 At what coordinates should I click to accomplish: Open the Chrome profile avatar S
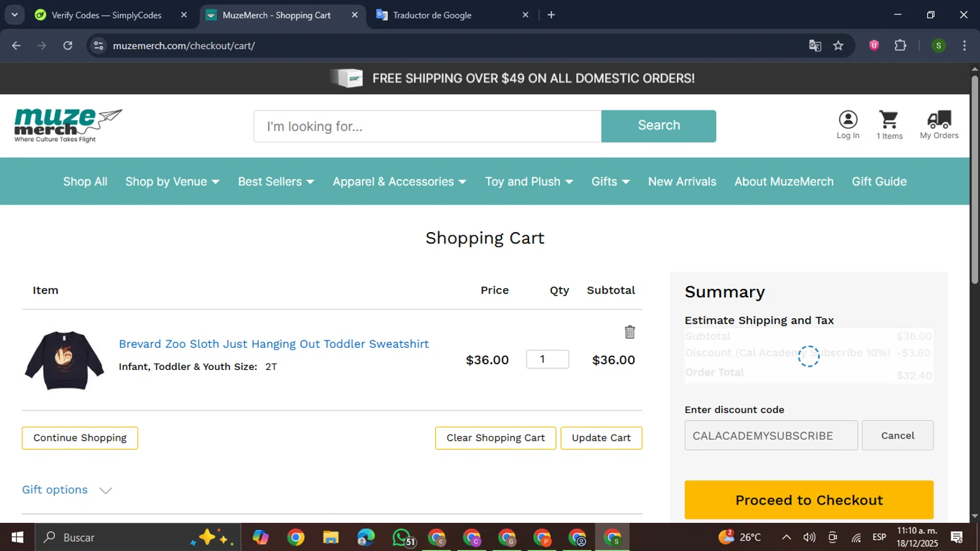pyautogui.click(x=938, y=46)
